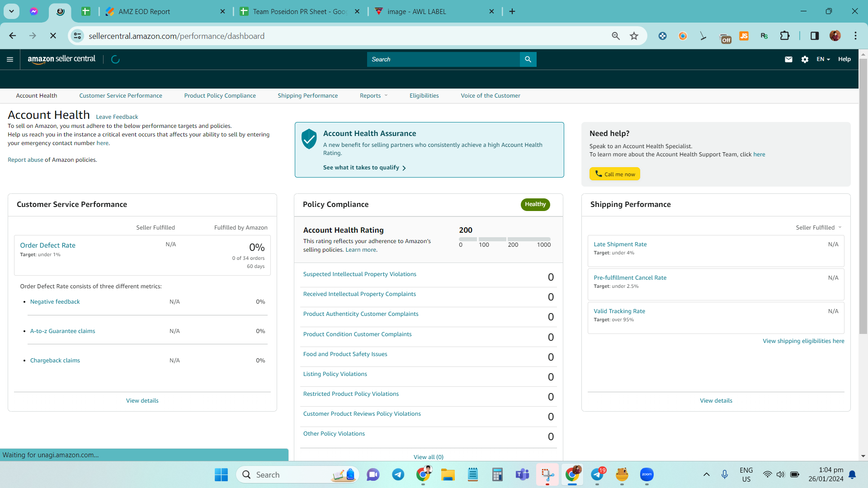This screenshot has height=488, width=868.
Task: Open the Voice of the Customer tab
Action: click(x=491, y=95)
